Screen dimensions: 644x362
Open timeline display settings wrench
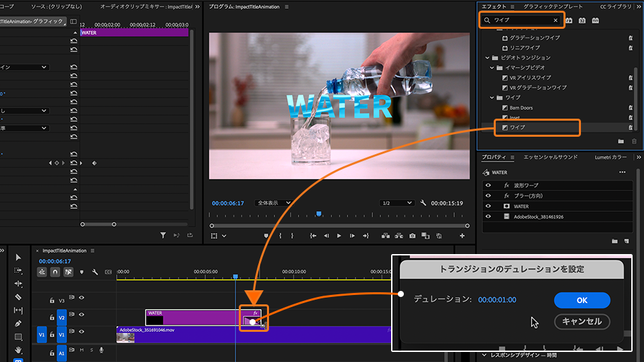click(95, 271)
